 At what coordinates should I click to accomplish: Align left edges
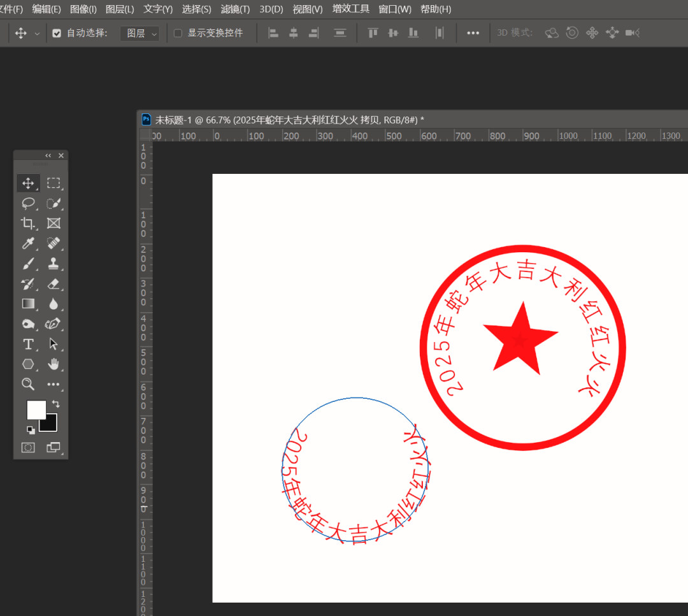(273, 33)
